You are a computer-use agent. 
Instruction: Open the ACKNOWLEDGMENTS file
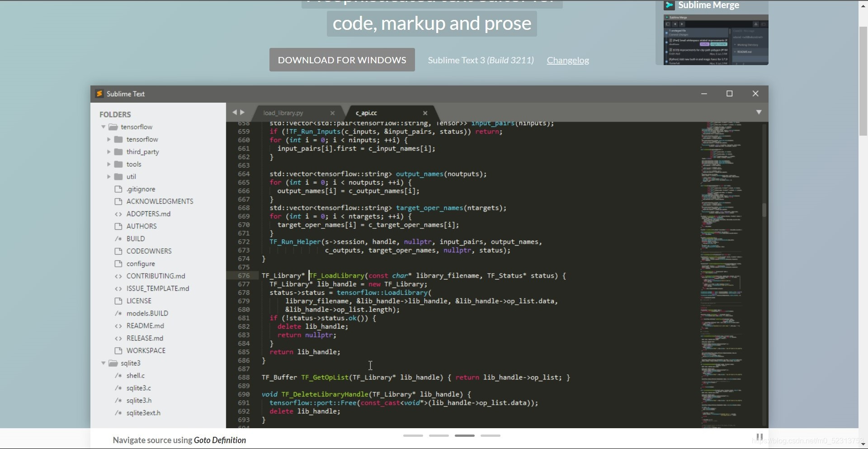coord(160,201)
